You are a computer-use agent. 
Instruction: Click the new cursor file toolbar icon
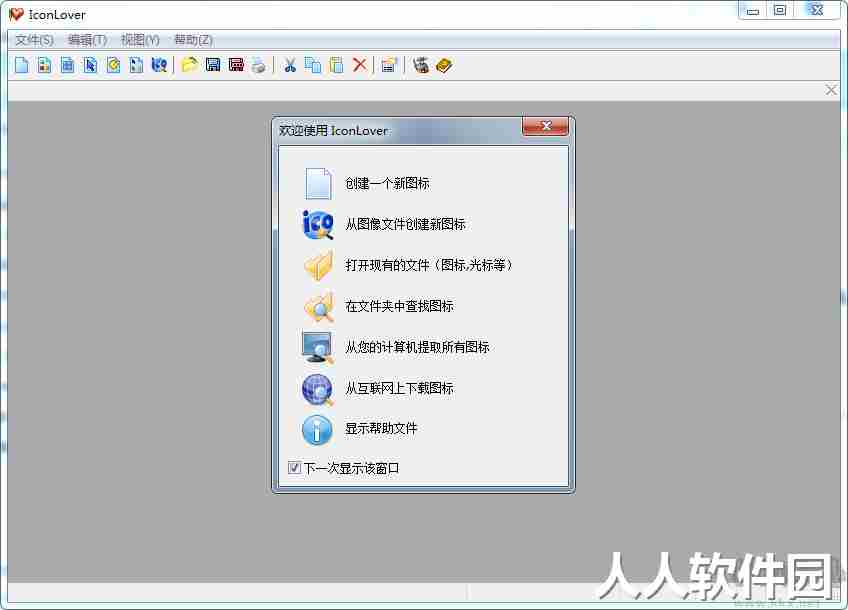90,65
